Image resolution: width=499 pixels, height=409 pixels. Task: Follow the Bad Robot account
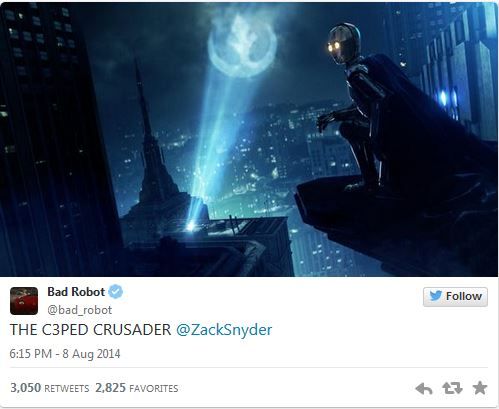pyautogui.click(x=455, y=296)
